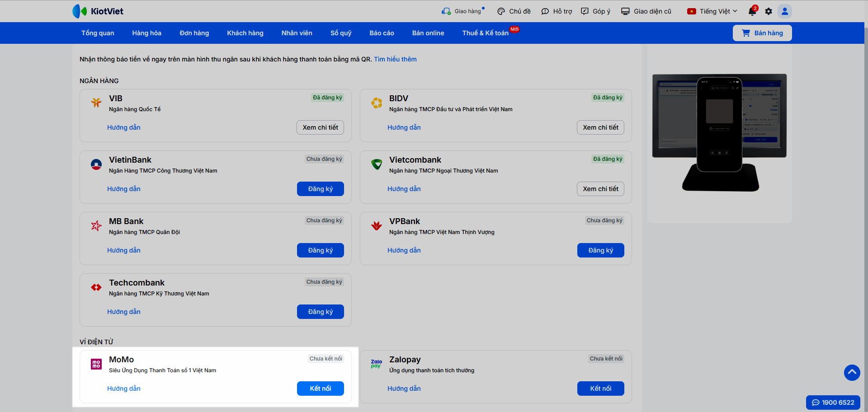Open the Hàng hóa menu
Screen dimensions: 868x412
tap(147, 33)
